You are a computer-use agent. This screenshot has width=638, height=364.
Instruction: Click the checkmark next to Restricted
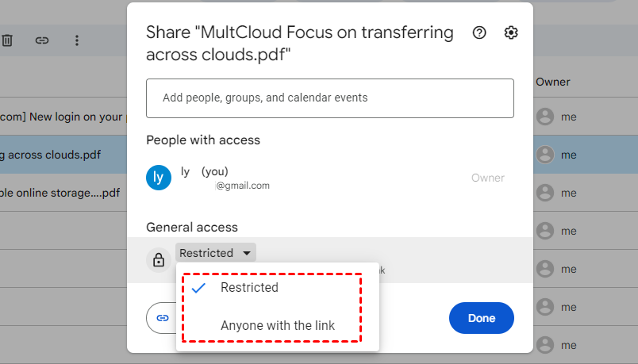coord(199,288)
